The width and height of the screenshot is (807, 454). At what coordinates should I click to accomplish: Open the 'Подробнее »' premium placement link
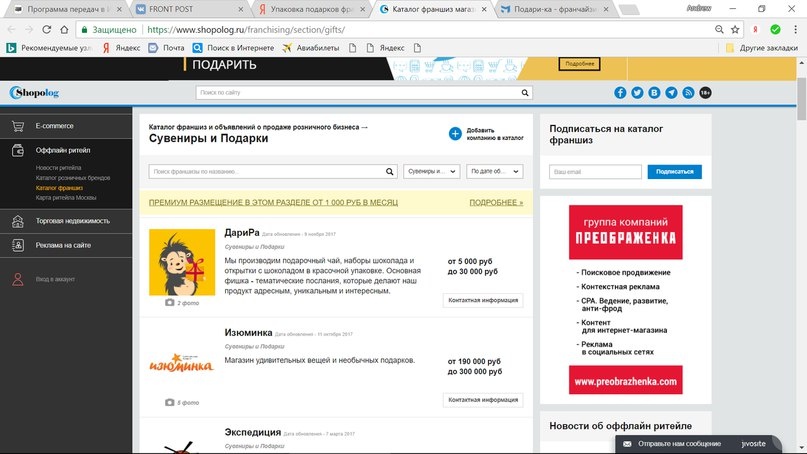click(x=496, y=203)
